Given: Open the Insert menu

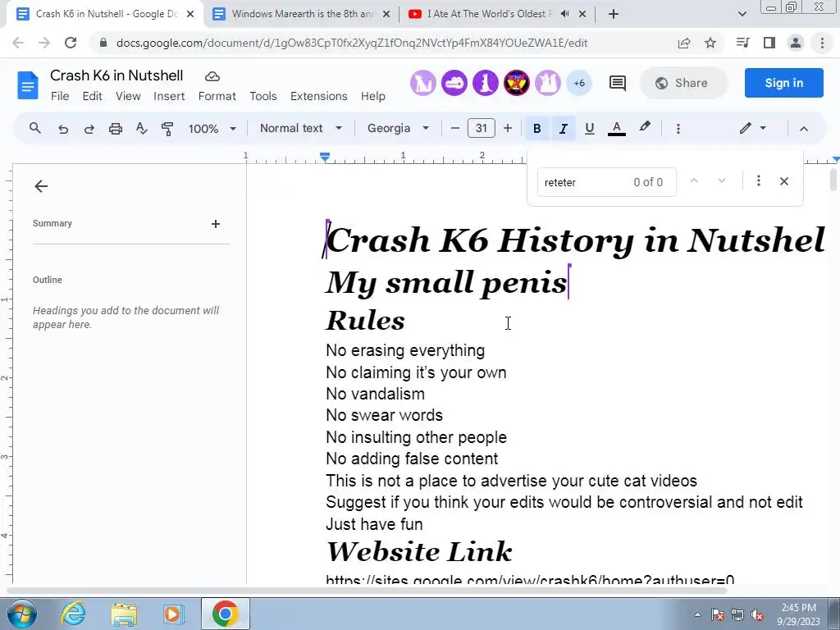Looking at the screenshot, I should [169, 97].
